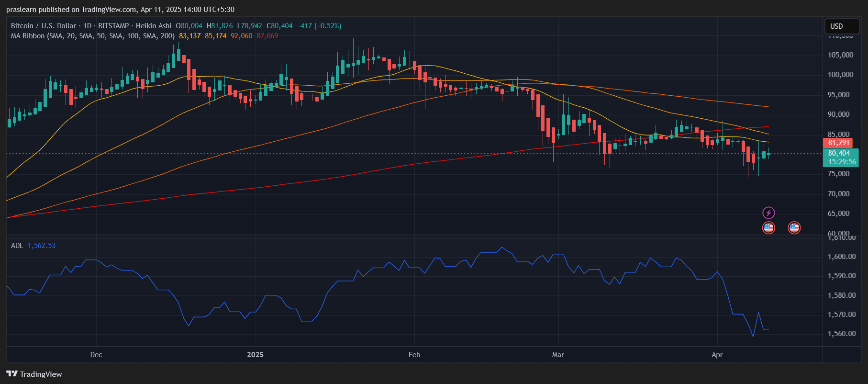Open the USD currency selector
The image size is (868, 384).
[842, 26]
